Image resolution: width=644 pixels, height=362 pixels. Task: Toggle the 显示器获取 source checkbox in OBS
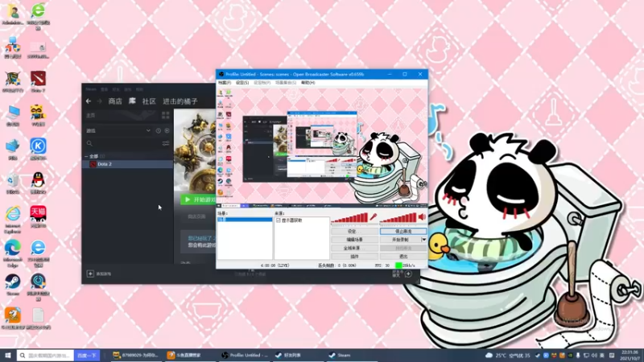tap(278, 220)
